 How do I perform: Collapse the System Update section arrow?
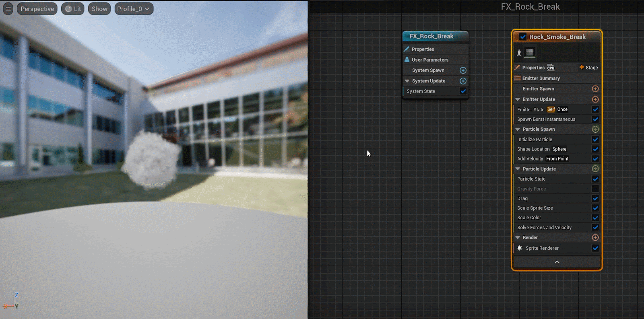click(x=407, y=81)
